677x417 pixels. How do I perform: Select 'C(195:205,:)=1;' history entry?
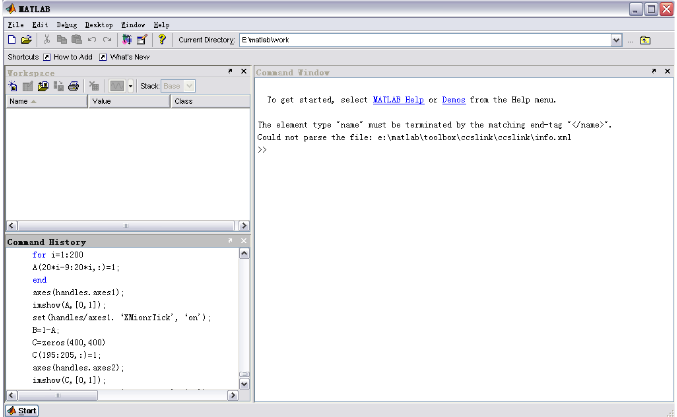(66, 355)
